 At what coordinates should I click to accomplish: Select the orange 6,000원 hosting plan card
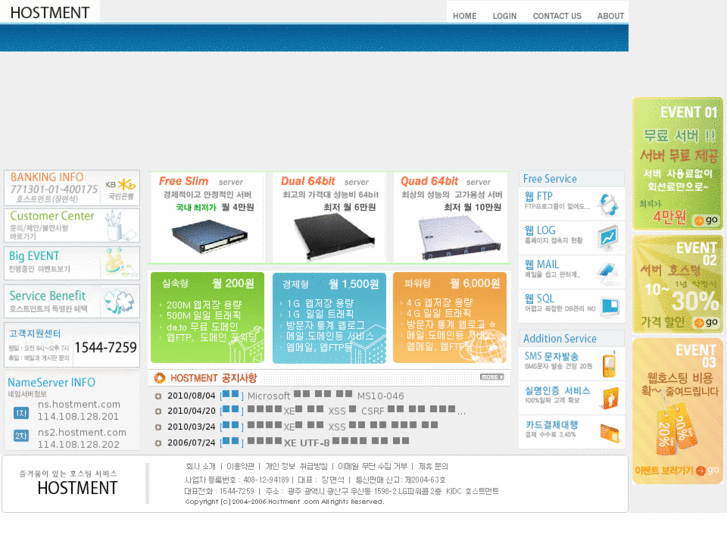pos(450,317)
